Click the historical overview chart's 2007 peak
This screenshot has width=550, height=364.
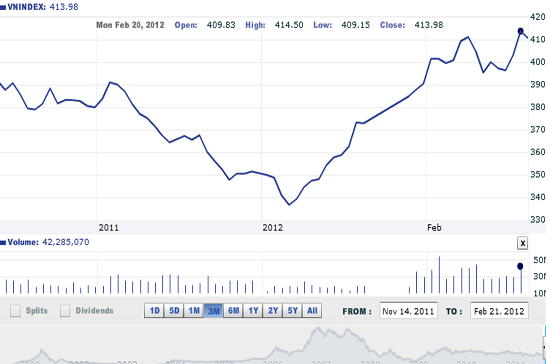(x=318, y=329)
